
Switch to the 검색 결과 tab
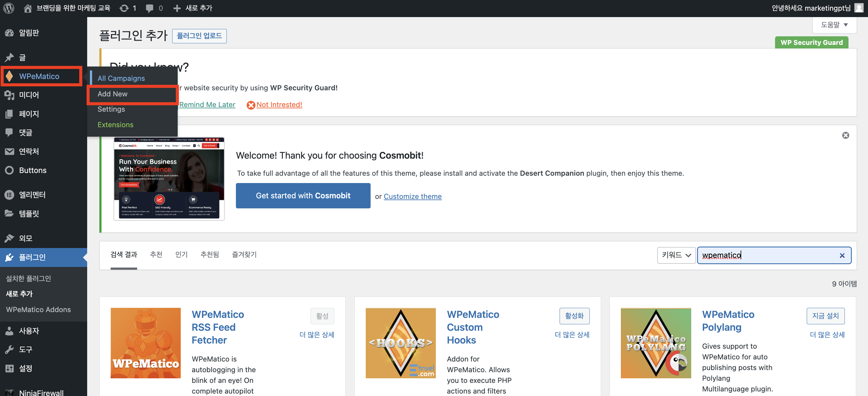(x=124, y=255)
